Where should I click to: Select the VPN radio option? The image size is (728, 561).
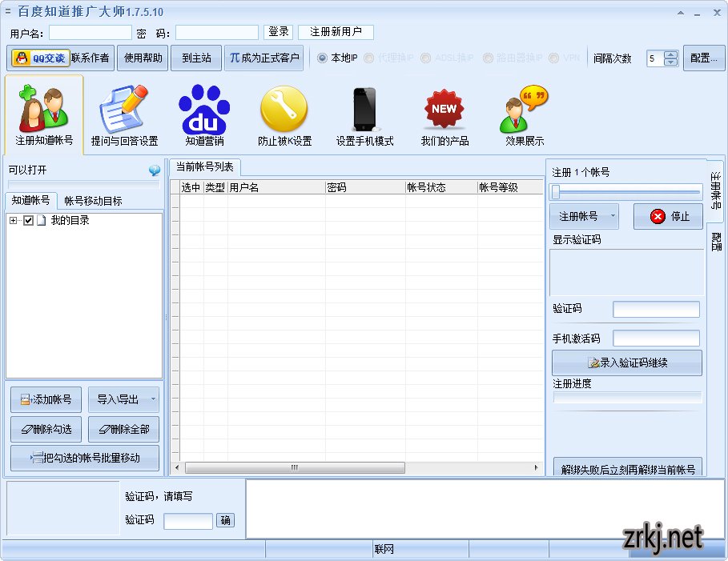[554, 58]
